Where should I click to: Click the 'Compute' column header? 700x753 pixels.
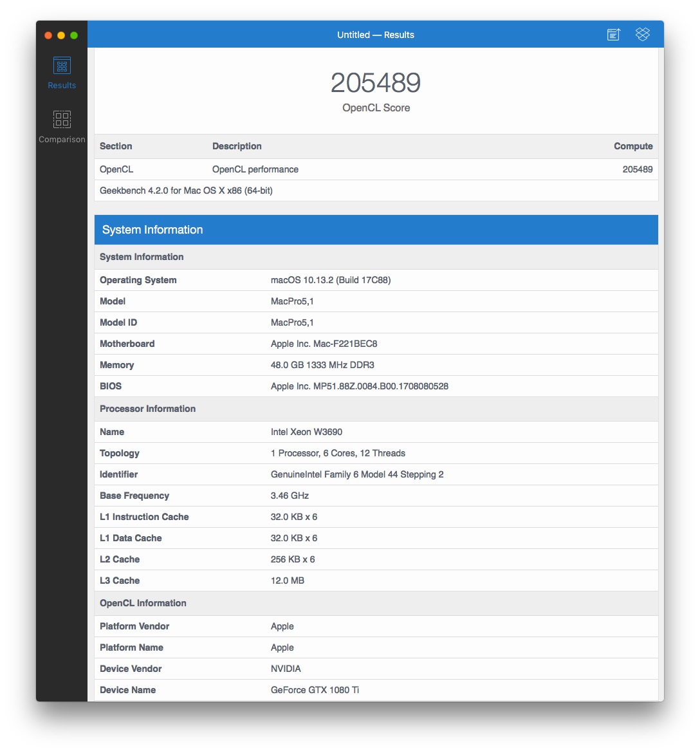pos(633,146)
